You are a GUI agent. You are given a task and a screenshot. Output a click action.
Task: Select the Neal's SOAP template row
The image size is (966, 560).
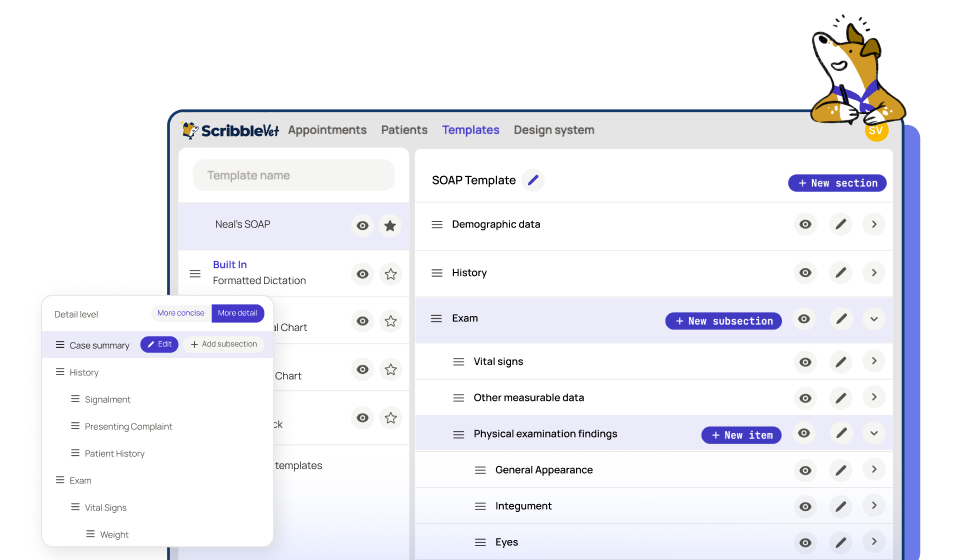294,225
